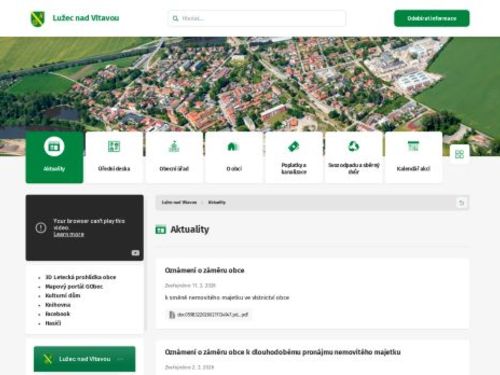Follow the Learn more link in video
Screen dimensions: 500x375
(69, 234)
